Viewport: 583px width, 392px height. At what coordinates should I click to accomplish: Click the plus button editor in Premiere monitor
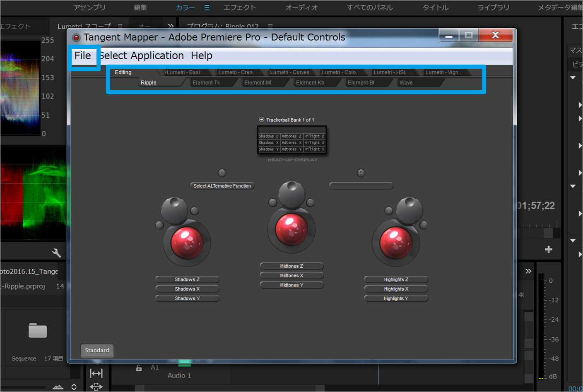pyautogui.click(x=549, y=249)
